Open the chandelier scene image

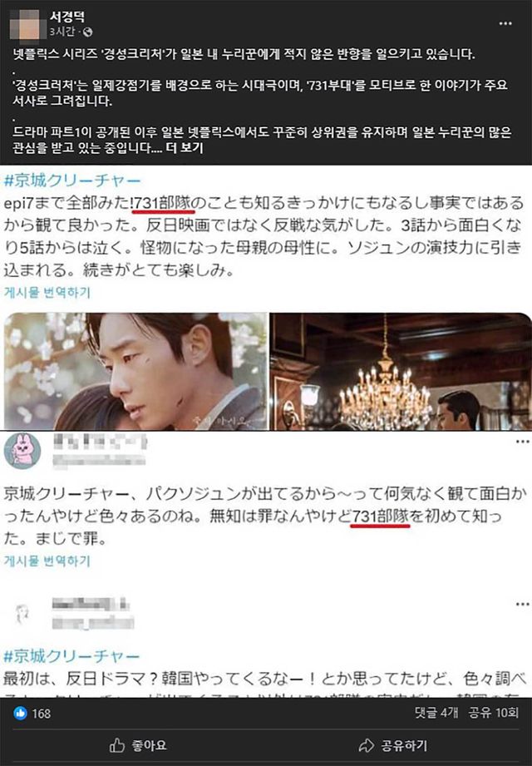point(401,371)
